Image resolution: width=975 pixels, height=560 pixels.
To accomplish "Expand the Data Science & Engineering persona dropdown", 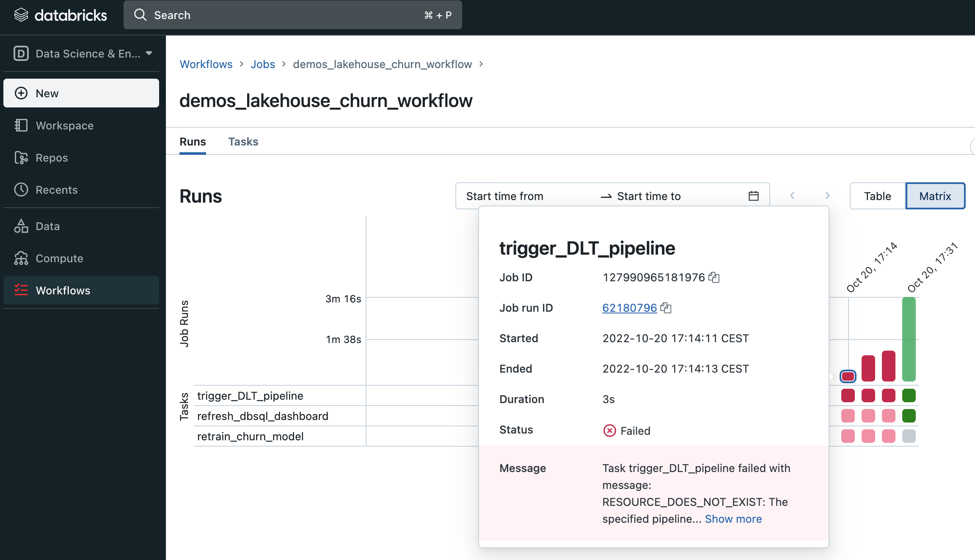I will 83,54.
